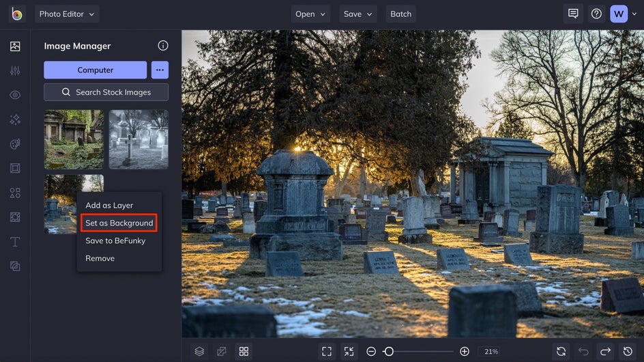Choose Remove from context menu
The width and height of the screenshot is (644, 362).
[100, 258]
